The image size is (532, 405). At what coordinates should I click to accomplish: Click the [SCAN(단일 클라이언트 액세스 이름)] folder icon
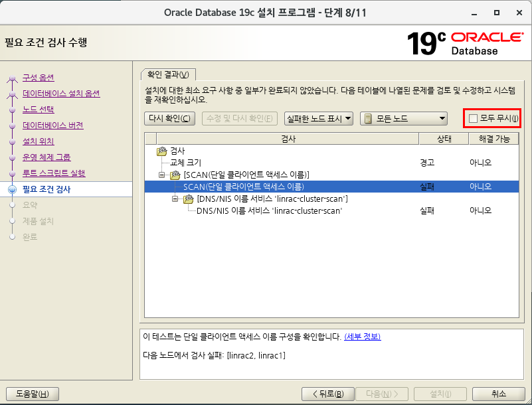(x=175, y=175)
